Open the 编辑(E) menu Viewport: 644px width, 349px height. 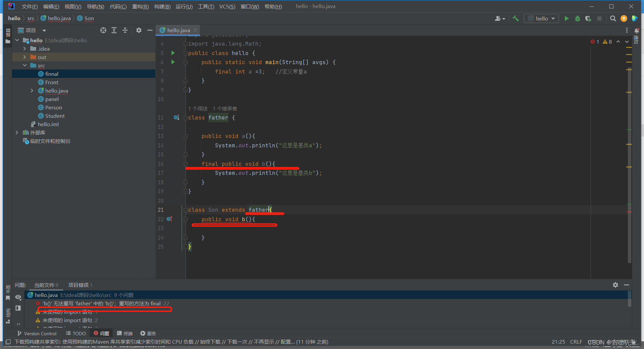51,6
